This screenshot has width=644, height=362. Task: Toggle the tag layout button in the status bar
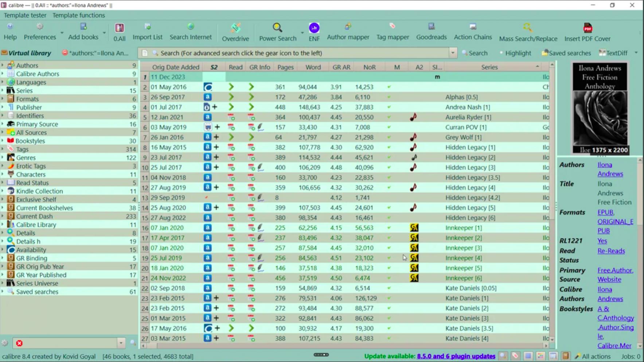click(515, 356)
